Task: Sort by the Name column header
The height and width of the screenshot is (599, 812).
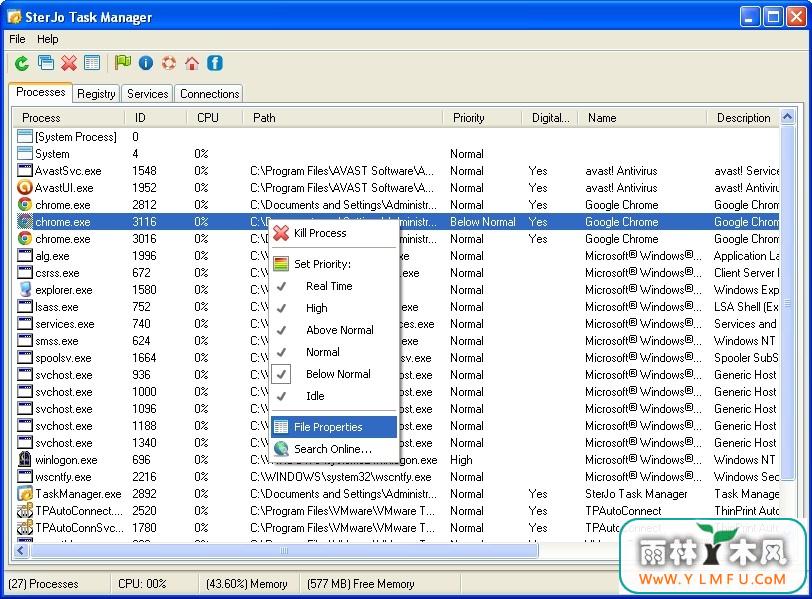Action: (642, 118)
